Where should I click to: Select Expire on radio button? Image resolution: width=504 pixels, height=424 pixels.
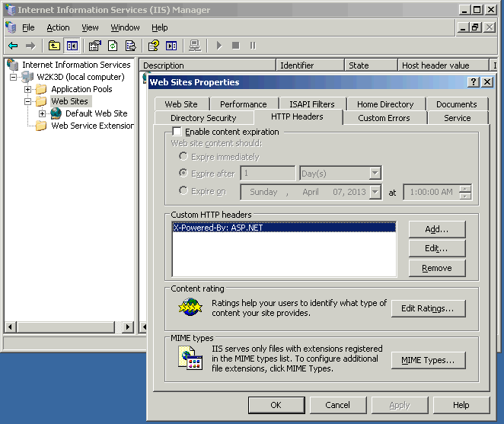pos(183,190)
